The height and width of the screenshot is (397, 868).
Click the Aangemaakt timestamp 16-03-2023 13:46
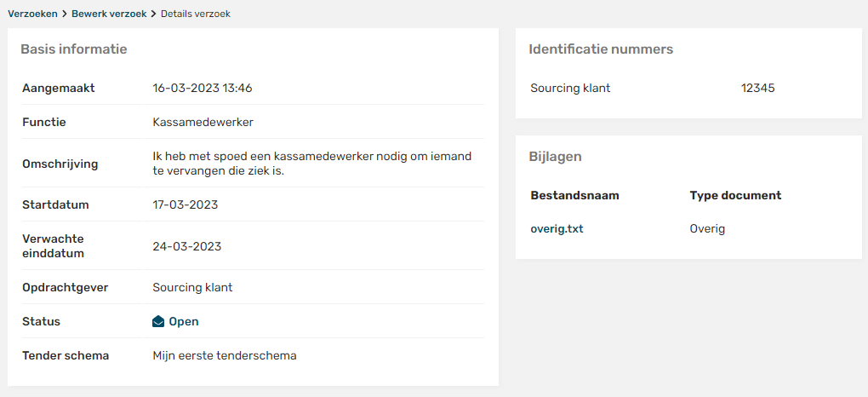(202, 88)
